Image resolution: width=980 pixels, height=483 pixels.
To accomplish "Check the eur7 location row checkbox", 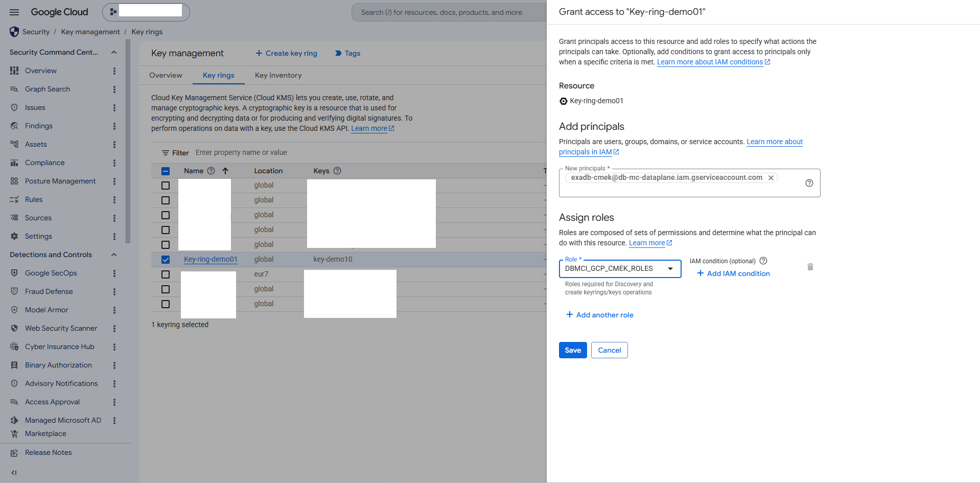I will click(166, 274).
